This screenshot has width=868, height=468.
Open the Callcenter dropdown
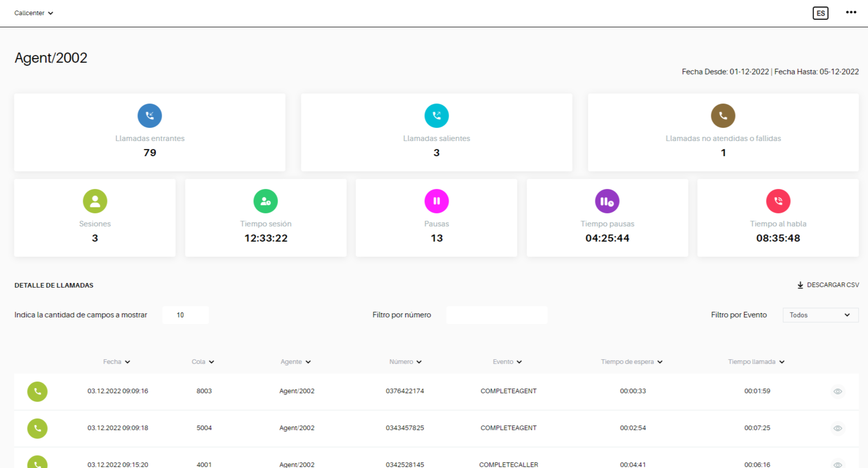tap(34, 13)
